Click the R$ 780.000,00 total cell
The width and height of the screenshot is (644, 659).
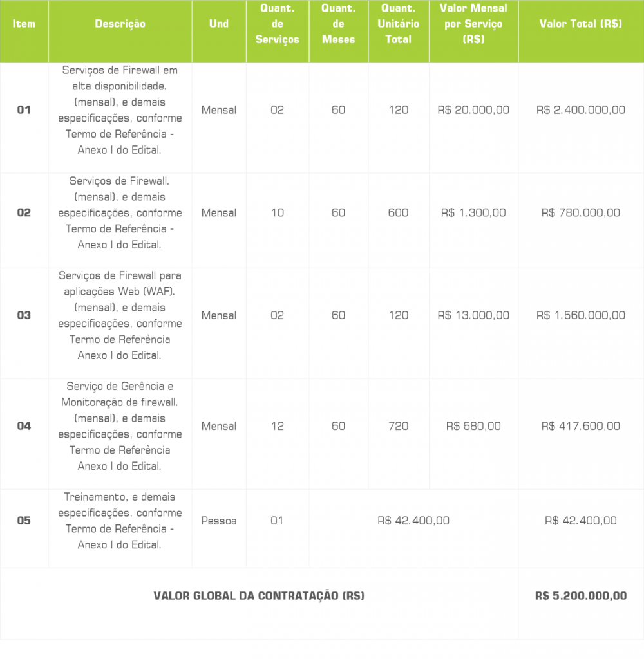[x=581, y=212]
